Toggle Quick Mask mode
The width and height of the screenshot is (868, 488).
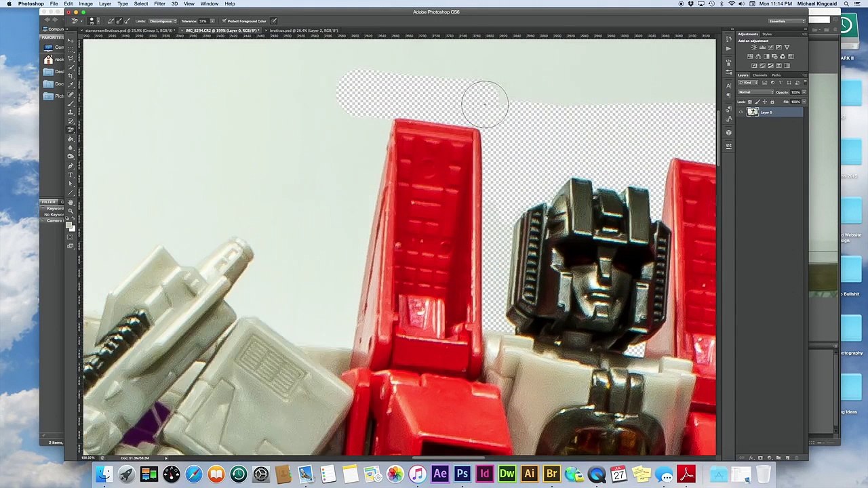[71, 237]
